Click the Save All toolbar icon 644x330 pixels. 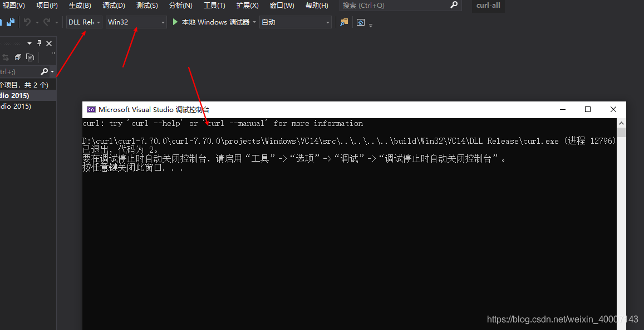[10, 22]
